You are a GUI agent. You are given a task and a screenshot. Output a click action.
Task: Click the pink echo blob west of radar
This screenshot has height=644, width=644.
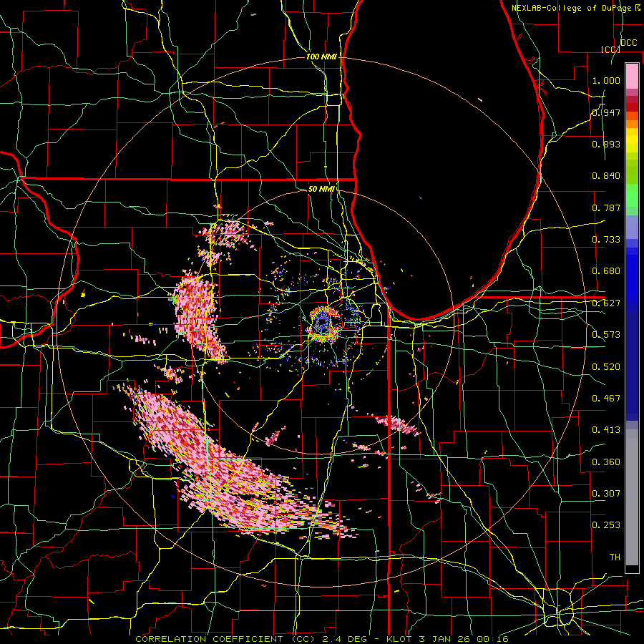[x=197, y=316]
